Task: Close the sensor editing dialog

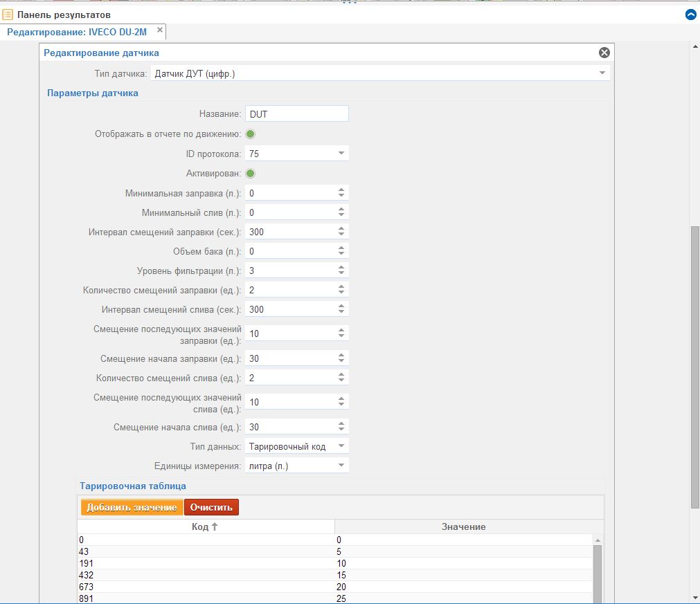Action: (604, 53)
